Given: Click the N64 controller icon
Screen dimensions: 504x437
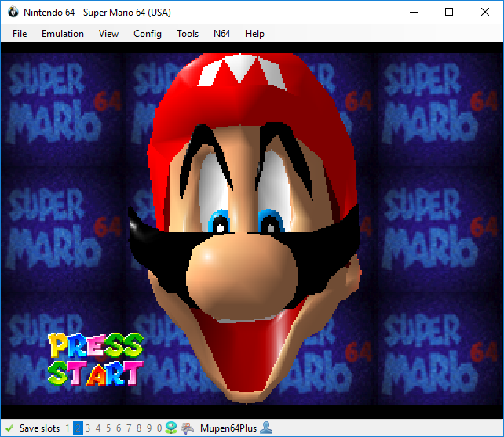Looking at the screenshot, I should click(188, 428).
